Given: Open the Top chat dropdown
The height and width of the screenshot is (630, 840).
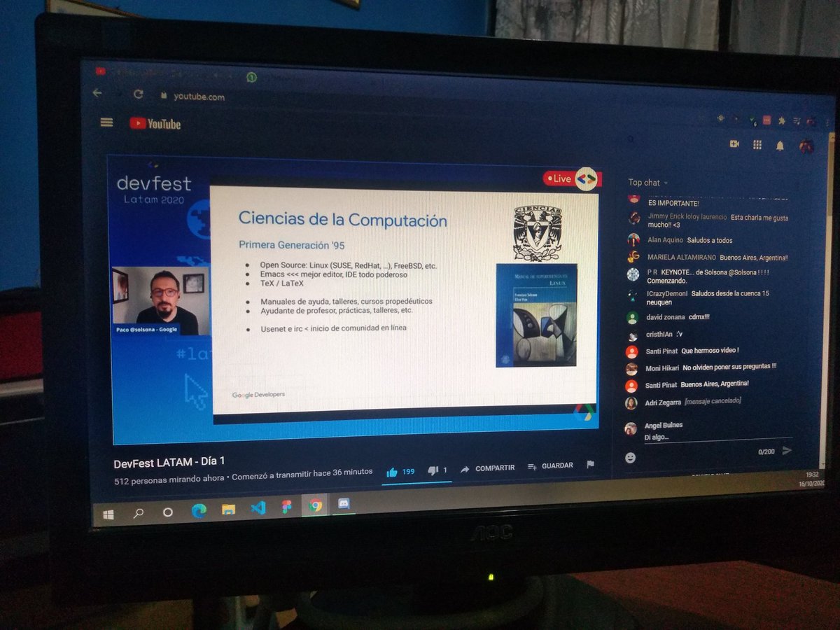Looking at the screenshot, I should (x=644, y=183).
